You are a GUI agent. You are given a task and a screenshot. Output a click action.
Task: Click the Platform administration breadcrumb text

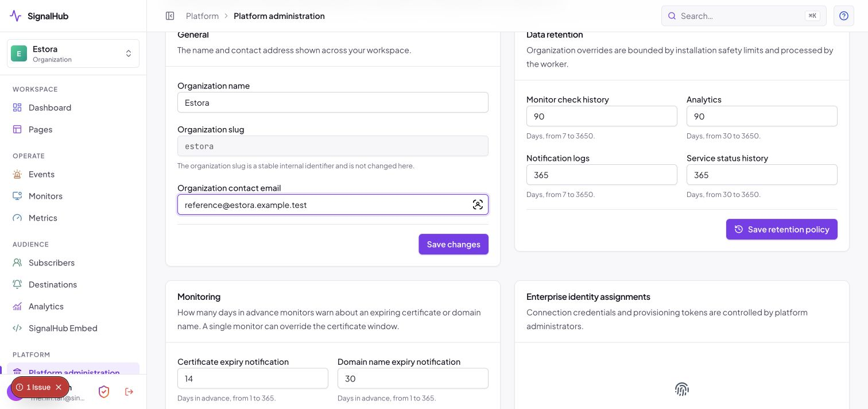(279, 16)
